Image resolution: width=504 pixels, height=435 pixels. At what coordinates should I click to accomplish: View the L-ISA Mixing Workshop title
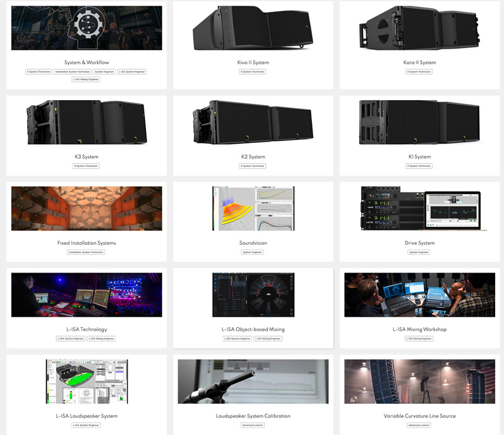420,329
